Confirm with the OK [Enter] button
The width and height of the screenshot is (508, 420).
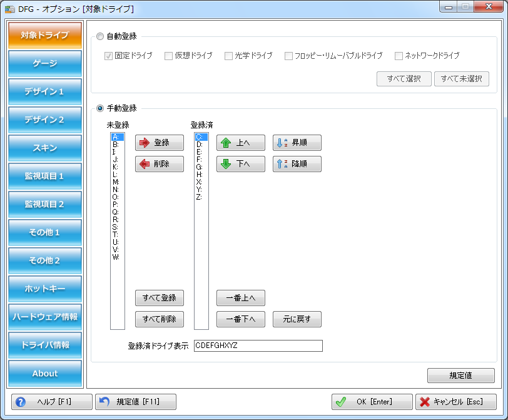[372, 402]
